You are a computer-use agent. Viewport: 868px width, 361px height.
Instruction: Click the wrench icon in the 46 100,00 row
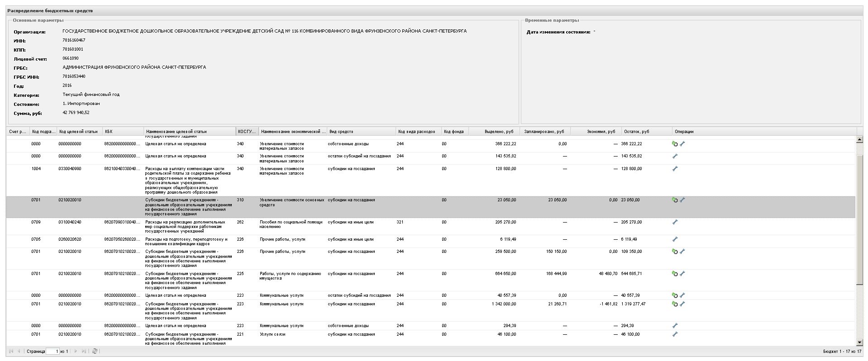click(x=675, y=334)
